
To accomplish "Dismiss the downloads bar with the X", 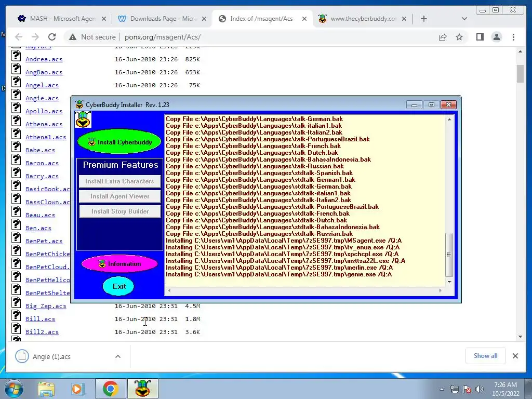I will coord(515,356).
